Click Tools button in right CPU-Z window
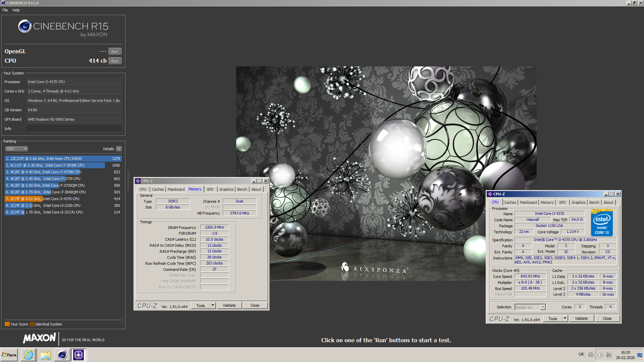Screen dimensions: 644x362 [x=553, y=319]
